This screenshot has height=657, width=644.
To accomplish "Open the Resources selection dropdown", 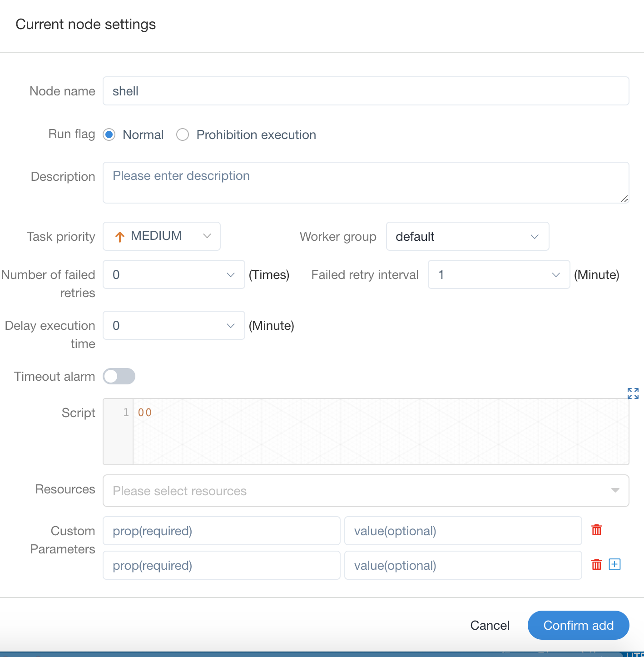I will click(366, 491).
